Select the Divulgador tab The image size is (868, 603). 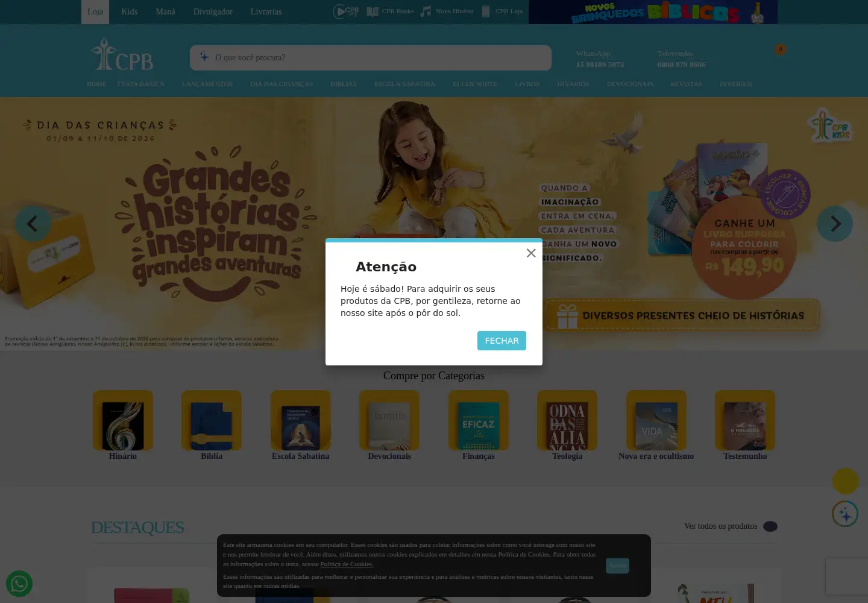(x=213, y=12)
